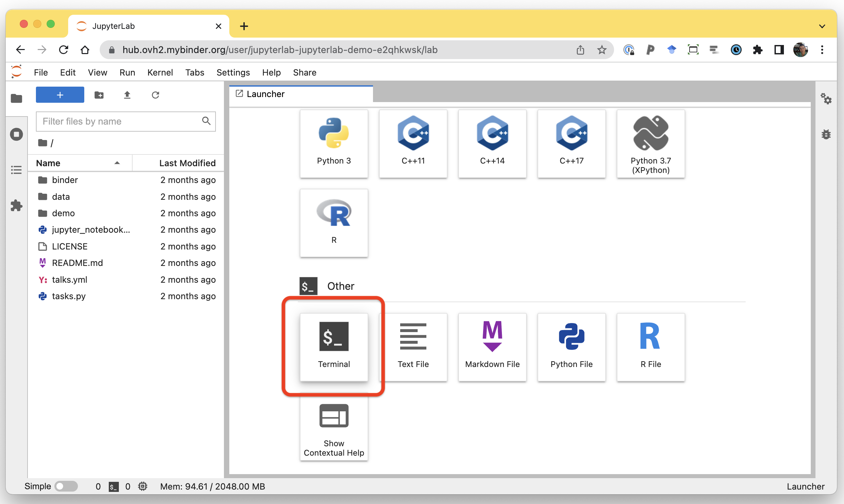
Task: Launch a Python 3 notebook
Action: 334,143
